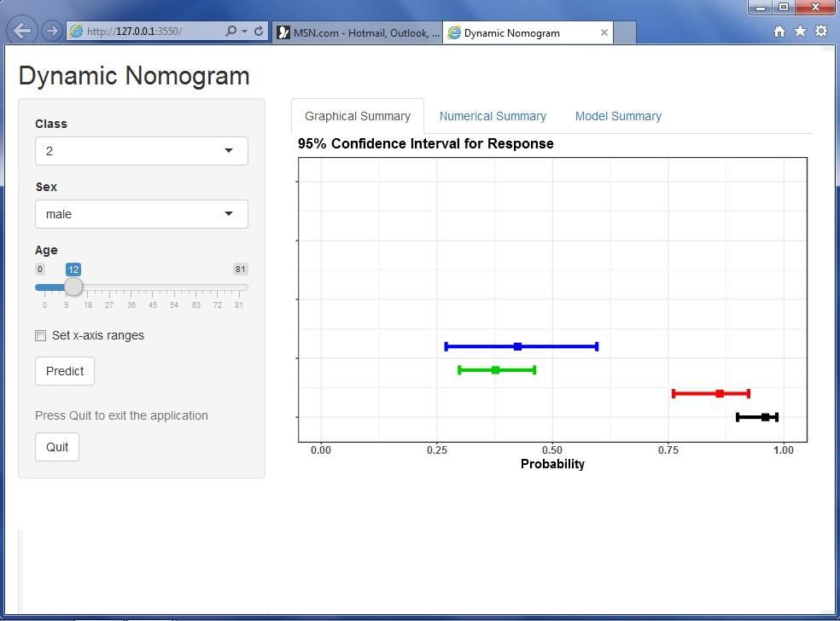
Task: Select the Dynamic Nomogram browser tab
Action: click(x=528, y=32)
